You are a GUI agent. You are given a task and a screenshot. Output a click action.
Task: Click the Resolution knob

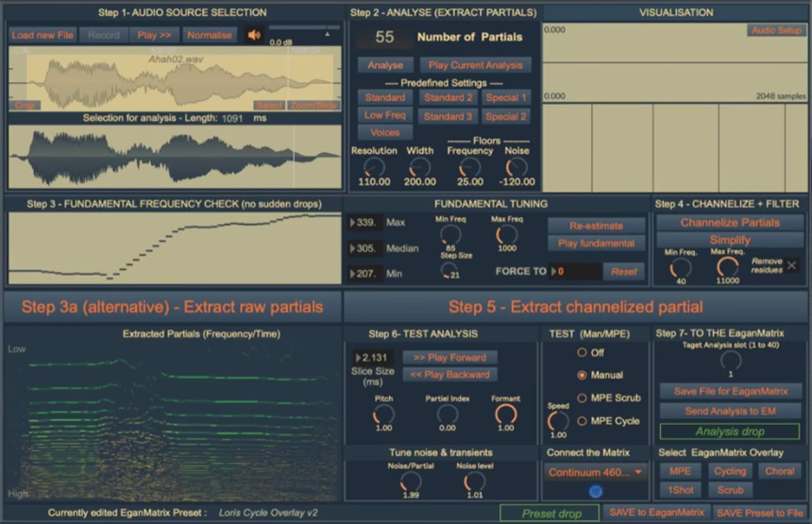[x=374, y=167]
